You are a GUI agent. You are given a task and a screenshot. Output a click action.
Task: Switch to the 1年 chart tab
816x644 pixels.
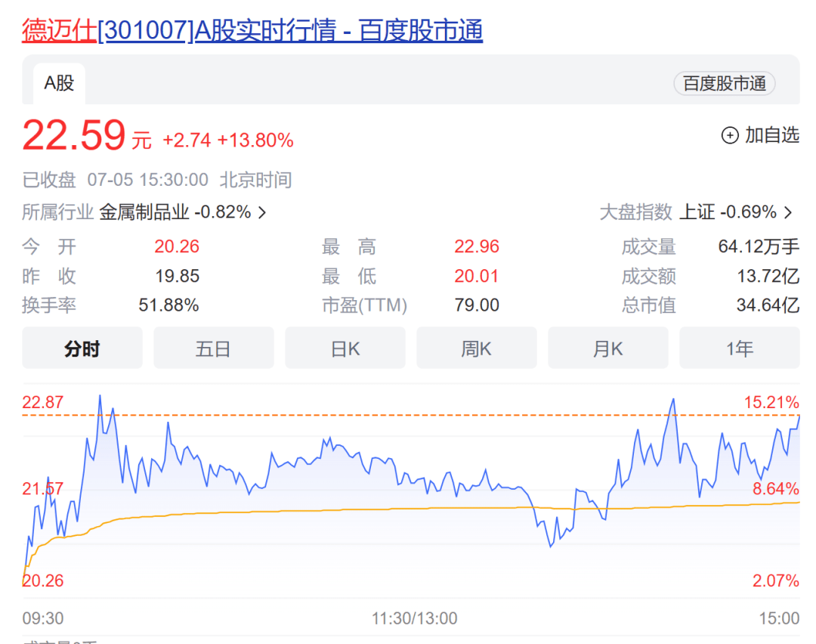pos(740,348)
